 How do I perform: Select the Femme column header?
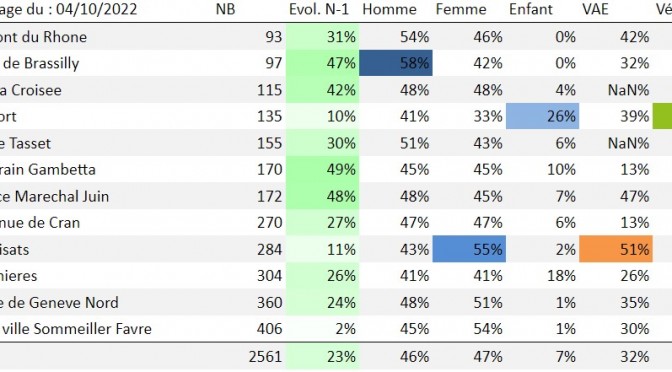click(461, 9)
